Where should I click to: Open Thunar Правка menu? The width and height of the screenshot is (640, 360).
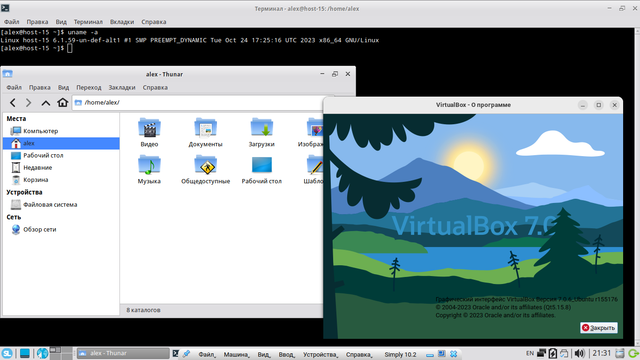40,87
